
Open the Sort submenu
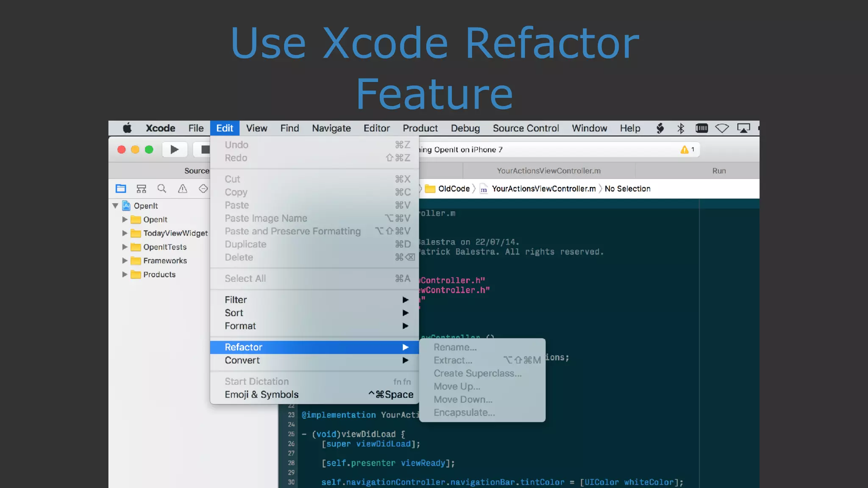(314, 313)
